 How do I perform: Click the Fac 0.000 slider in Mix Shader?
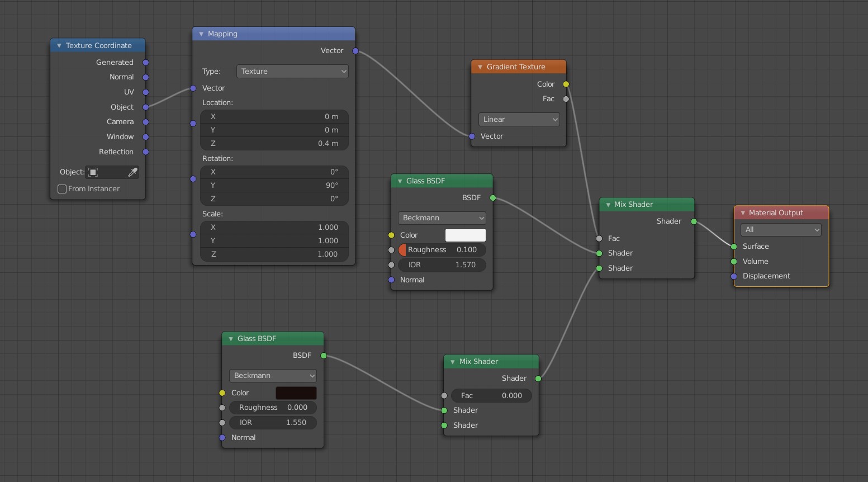click(x=491, y=396)
